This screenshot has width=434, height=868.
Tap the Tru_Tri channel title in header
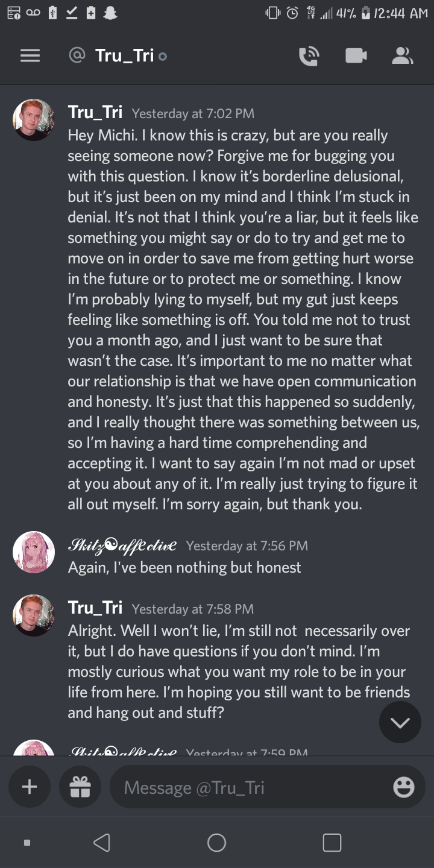[124, 56]
